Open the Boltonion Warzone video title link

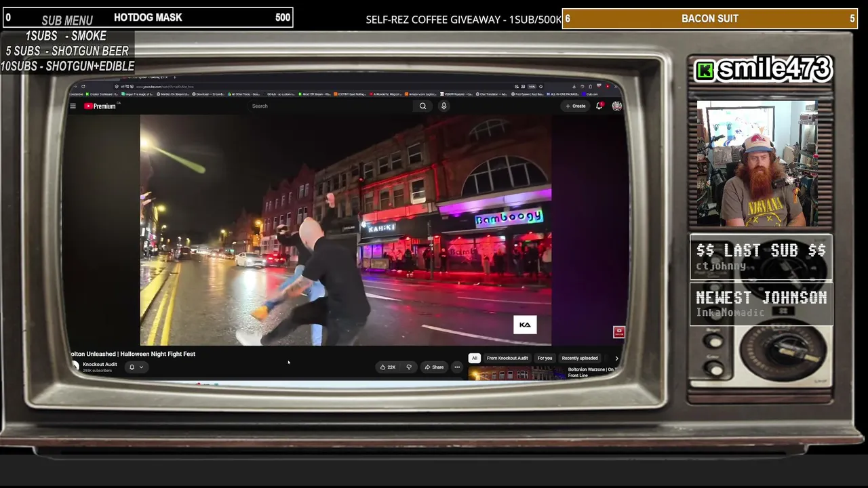592,372
